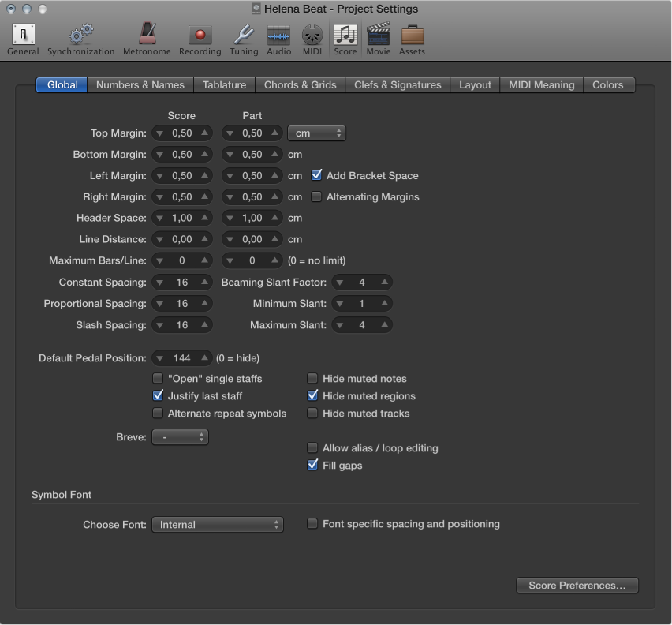Screen dimensions: 672x625
Task: Open the margin unit dropdown showing cm
Action: point(316,133)
